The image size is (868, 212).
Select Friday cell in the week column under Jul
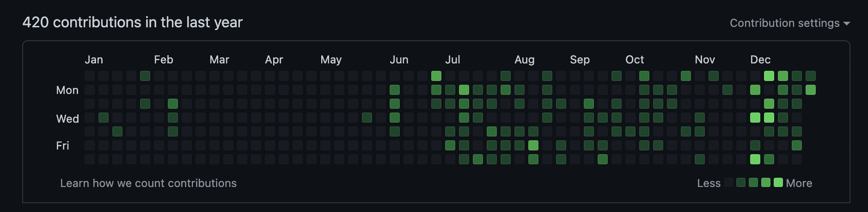450,145
